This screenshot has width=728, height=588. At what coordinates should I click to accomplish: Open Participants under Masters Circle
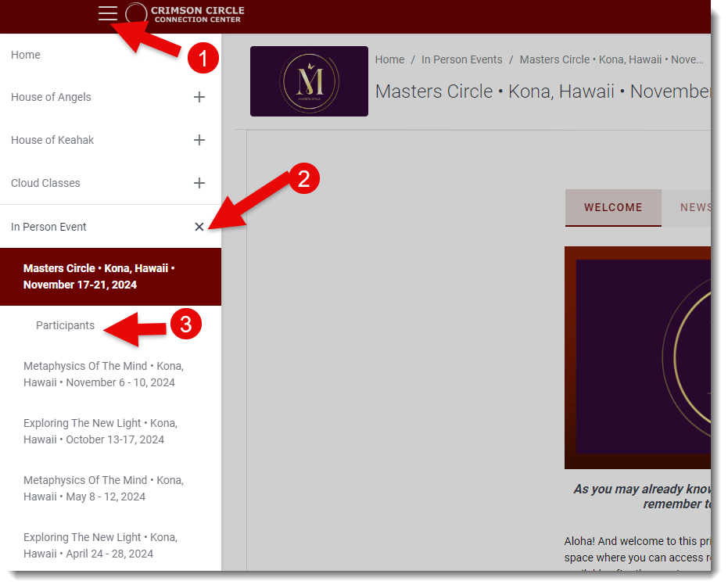click(65, 325)
